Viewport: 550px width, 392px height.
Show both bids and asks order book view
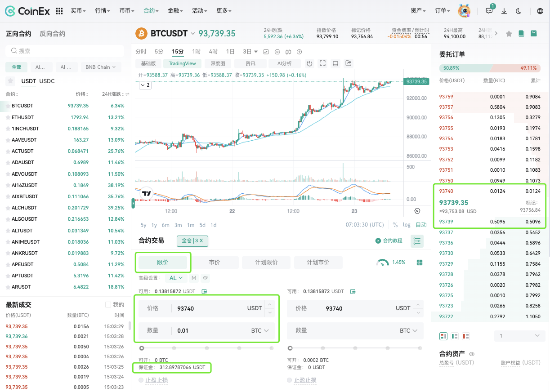point(443,336)
